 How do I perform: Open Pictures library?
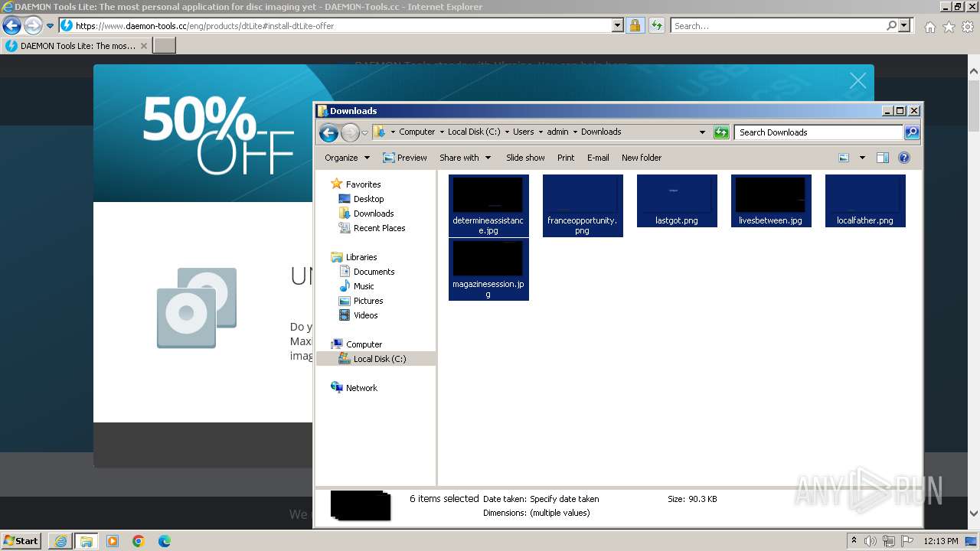368,301
